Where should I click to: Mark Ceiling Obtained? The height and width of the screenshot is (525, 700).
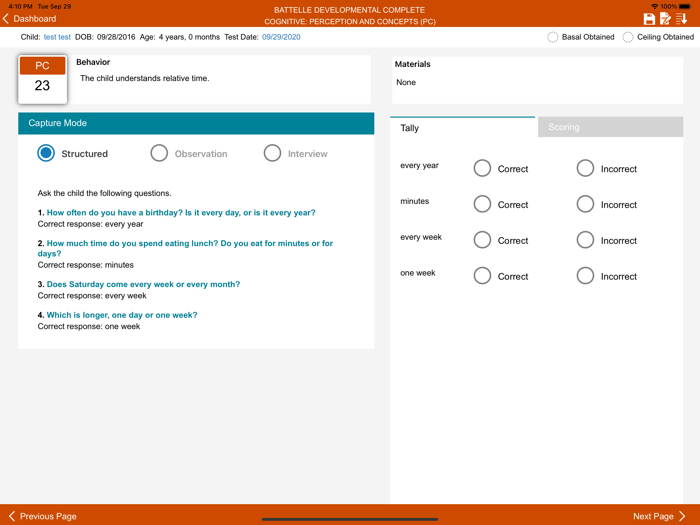click(628, 37)
